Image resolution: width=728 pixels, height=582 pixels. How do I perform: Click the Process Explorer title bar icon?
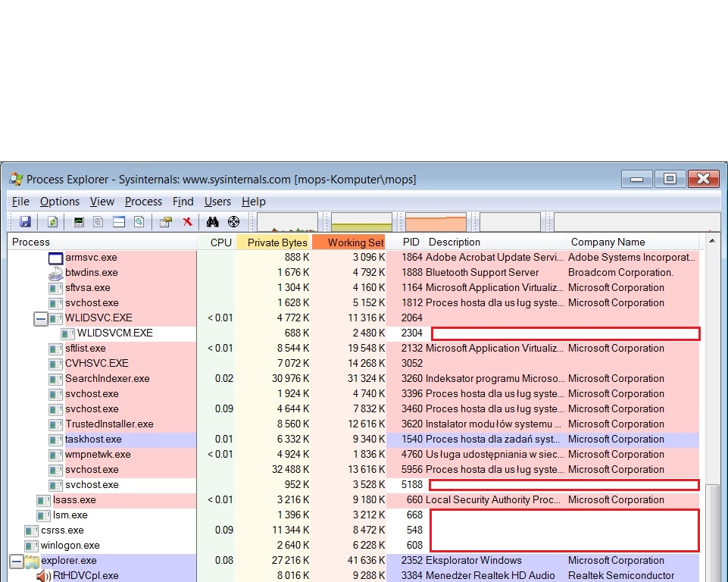(x=16, y=179)
